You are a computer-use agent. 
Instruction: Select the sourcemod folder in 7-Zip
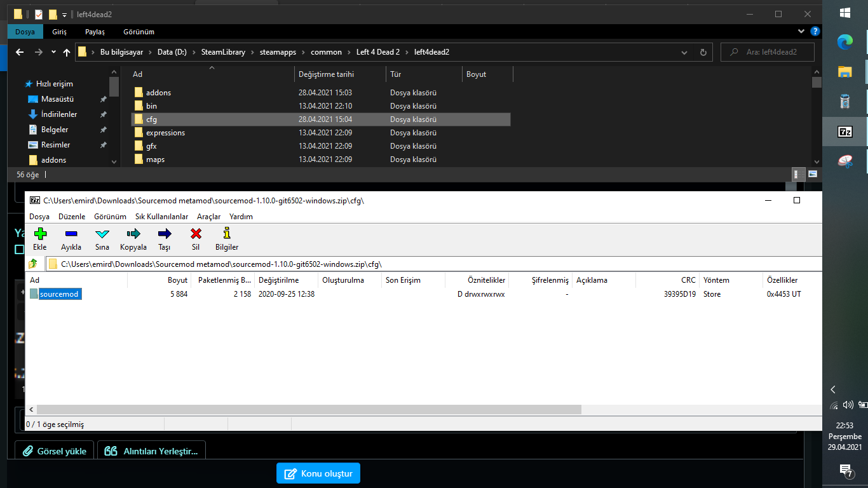click(x=60, y=294)
